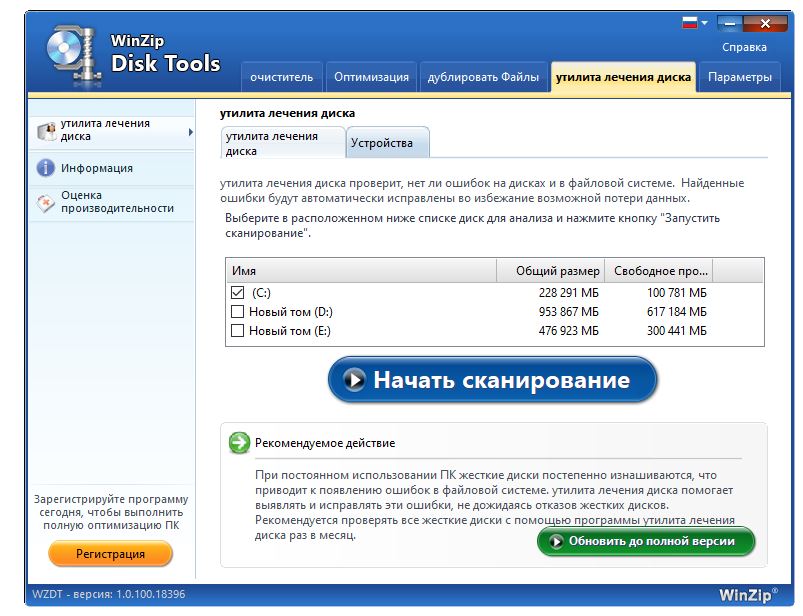Check the Новый том (D:) checkbox

(x=237, y=311)
